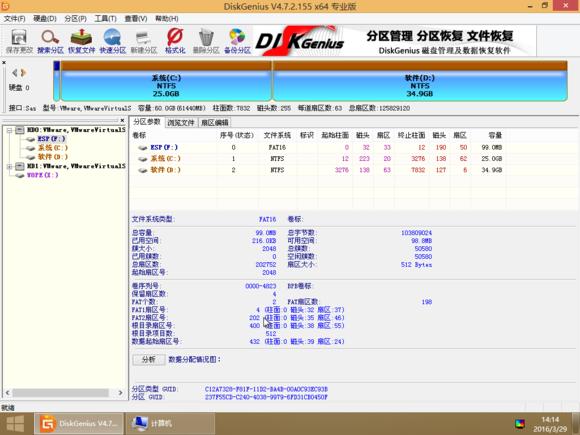Open the 硬盘(D) menu
This screenshot has width=580, height=435.
[x=45, y=18]
